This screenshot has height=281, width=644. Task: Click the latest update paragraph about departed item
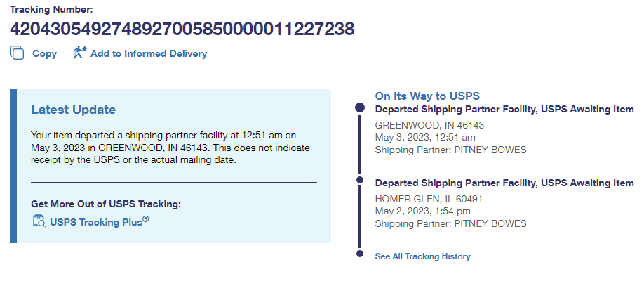point(170,148)
